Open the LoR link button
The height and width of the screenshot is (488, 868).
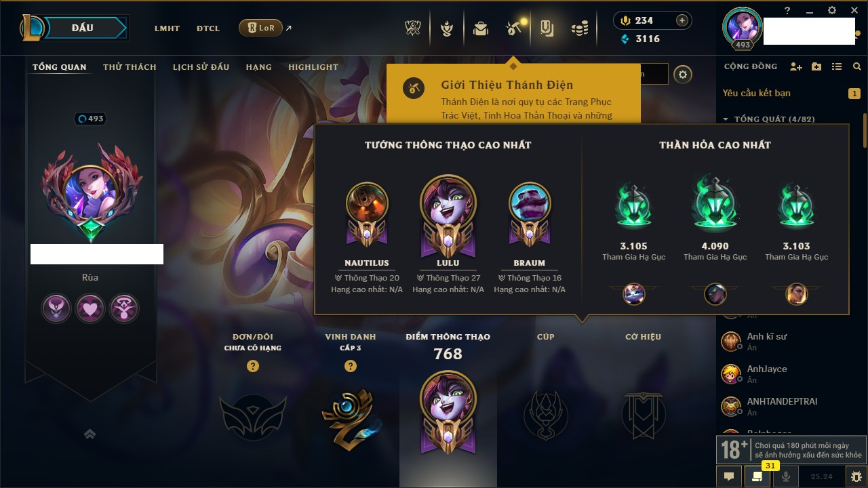261,28
